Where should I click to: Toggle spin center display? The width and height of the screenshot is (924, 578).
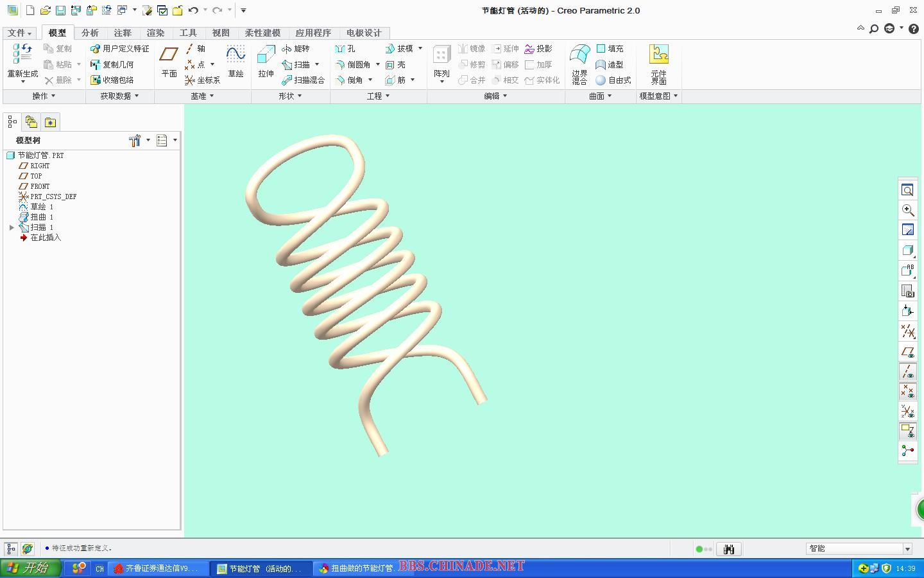(907, 451)
